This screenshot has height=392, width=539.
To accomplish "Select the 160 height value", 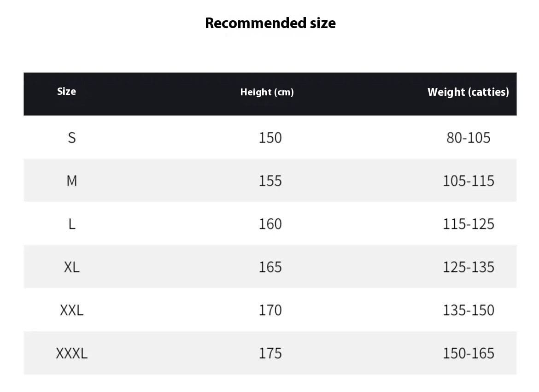I will [270, 224].
